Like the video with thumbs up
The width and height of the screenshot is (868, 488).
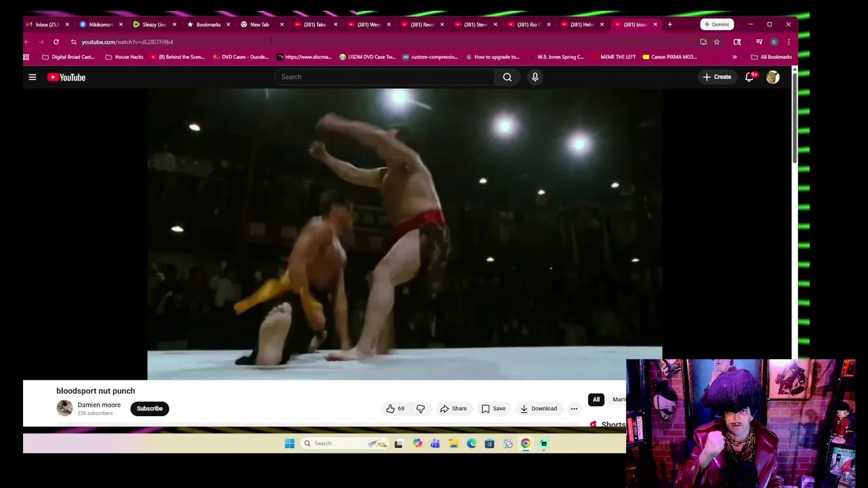pos(395,409)
